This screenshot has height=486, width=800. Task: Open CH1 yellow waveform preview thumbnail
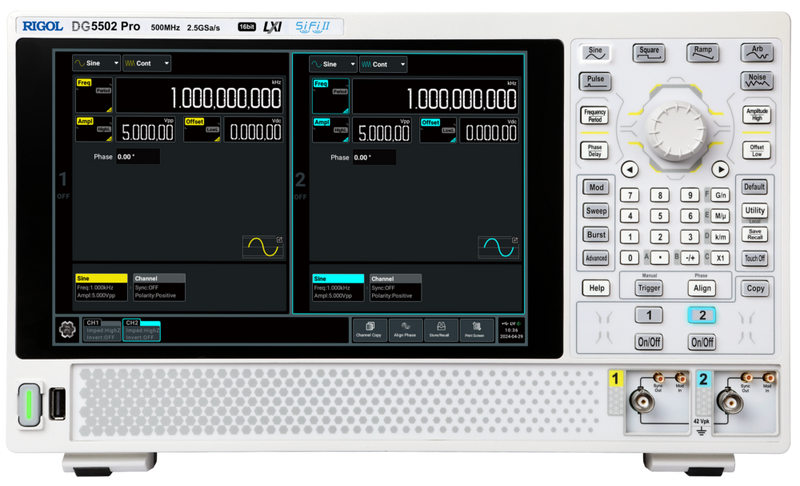pos(263,247)
